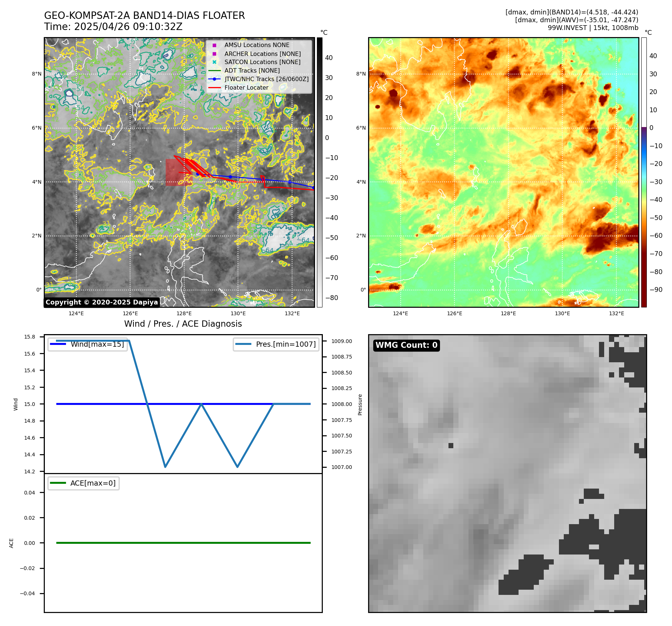Click the 1007.50 pressure axis tick
Image resolution: width=672 pixels, height=626 pixels.
pos(342,436)
